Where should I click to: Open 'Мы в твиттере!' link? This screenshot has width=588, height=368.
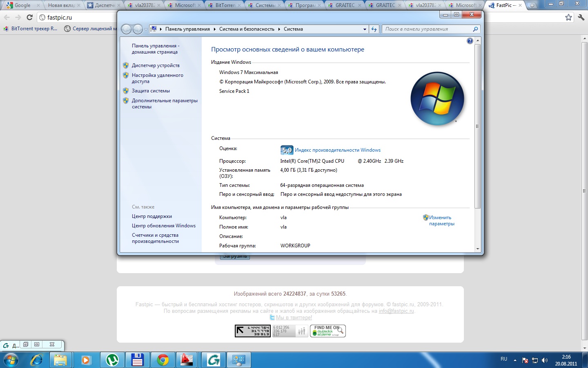pos(294,318)
